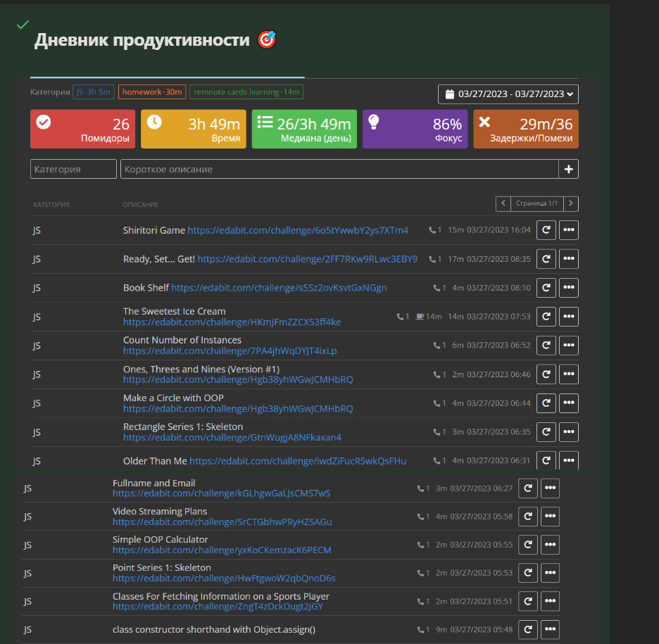Restart the Sweetest Ice Cream entry
The image size is (659, 644).
coord(546,317)
